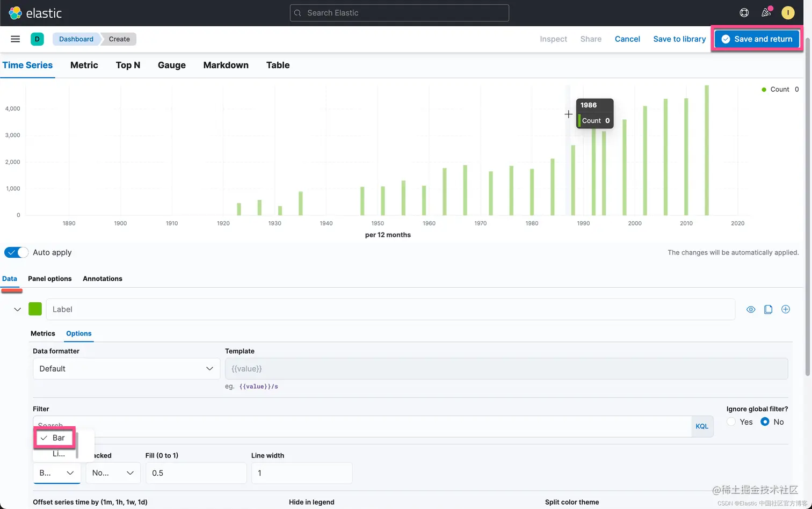
Task: Click the Create breadcrumb
Action: coord(119,39)
